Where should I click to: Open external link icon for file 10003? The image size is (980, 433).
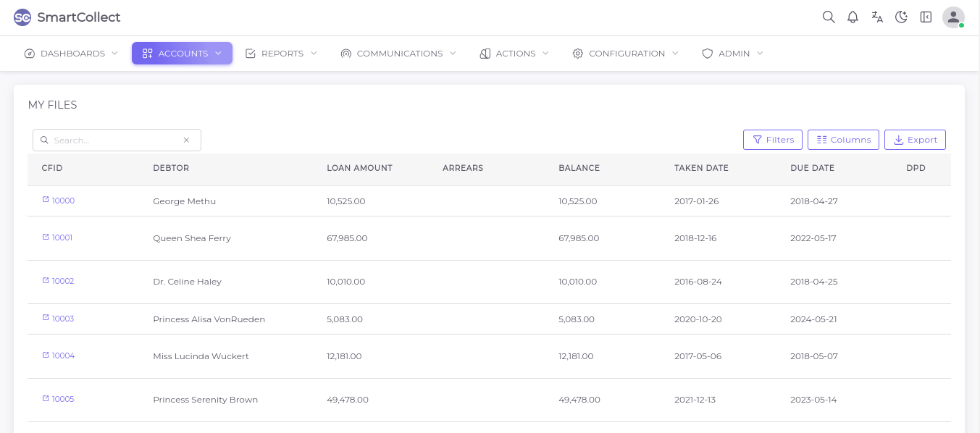pyautogui.click(x=46, y=319)
